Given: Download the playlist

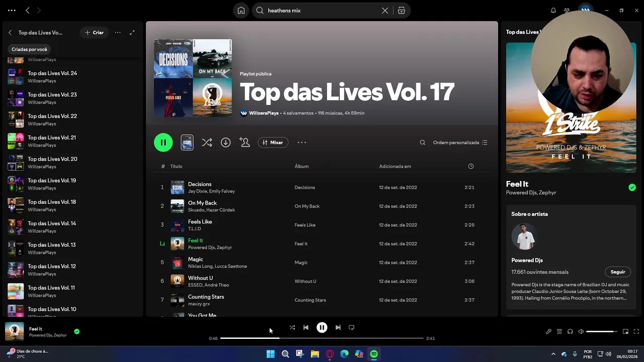Looking at the screenshot, I should click(x=226, y=142).
